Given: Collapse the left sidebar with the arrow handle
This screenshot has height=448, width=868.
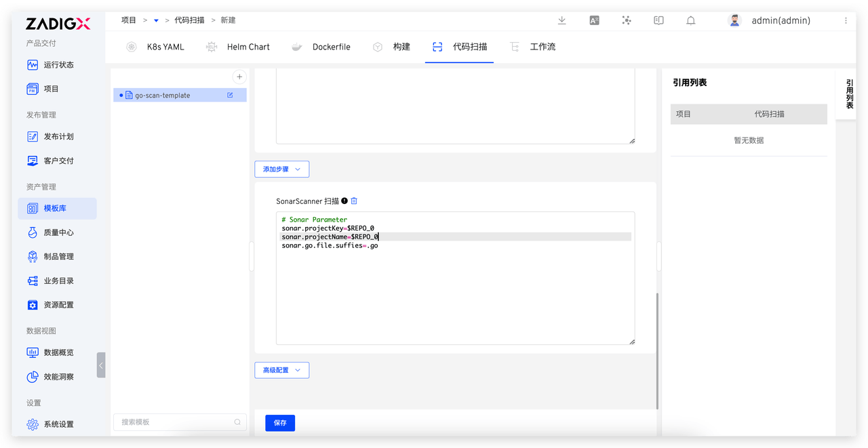Looking at the screenshot, I should pos(101,365).
